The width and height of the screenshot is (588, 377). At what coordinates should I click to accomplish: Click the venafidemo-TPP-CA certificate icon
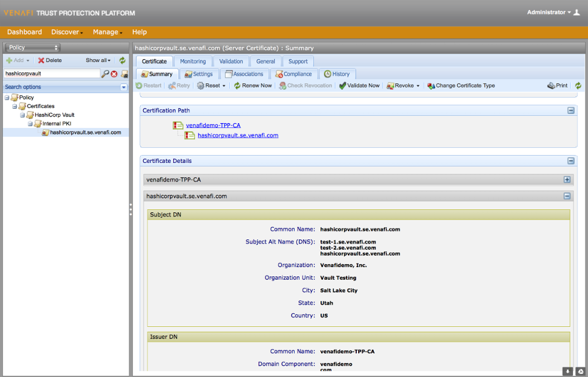pyautogui.click(x=177, y=125)
